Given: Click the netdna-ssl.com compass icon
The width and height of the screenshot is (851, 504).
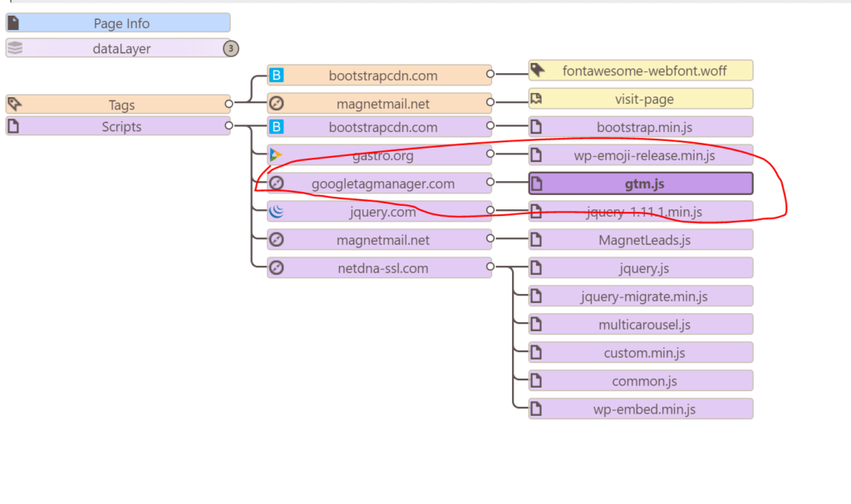Looking at the screenshot, I should (276, 267).
